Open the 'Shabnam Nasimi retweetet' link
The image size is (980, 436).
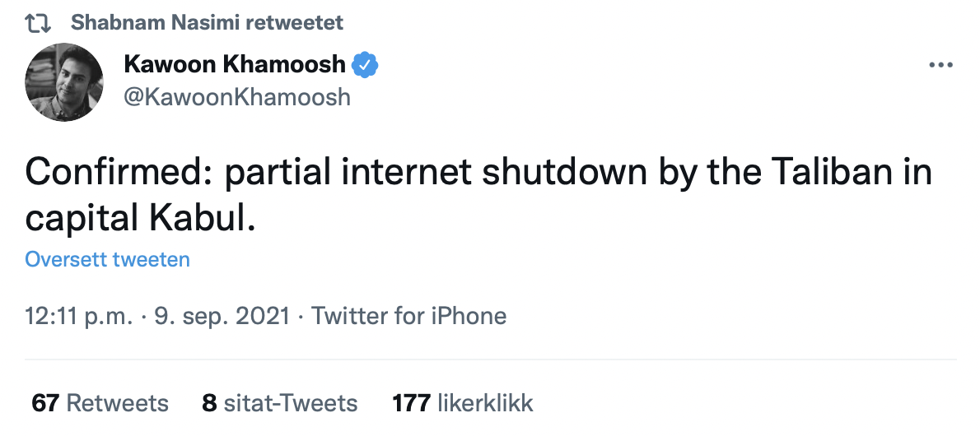pyautogui.click(x=207, y=22)
